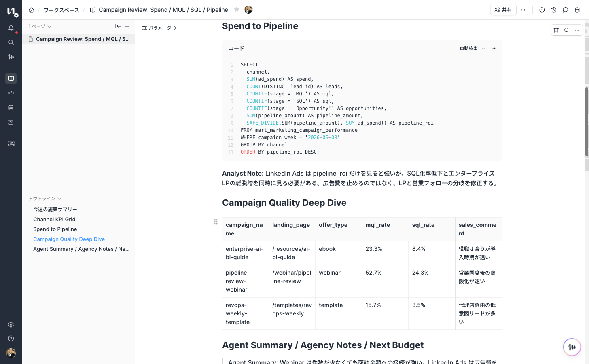Open the help question mark icon
The height and width of the screenshot is (364, 589).
point(11,339)
